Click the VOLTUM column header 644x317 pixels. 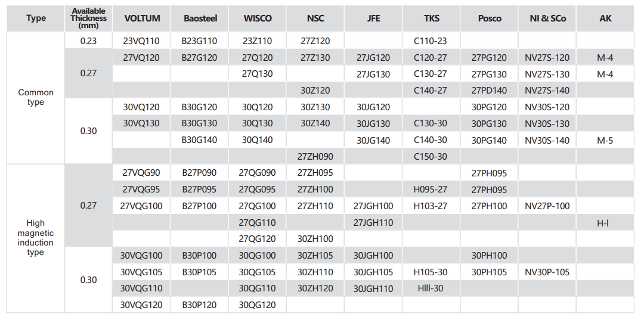click(x=142, y=18)
